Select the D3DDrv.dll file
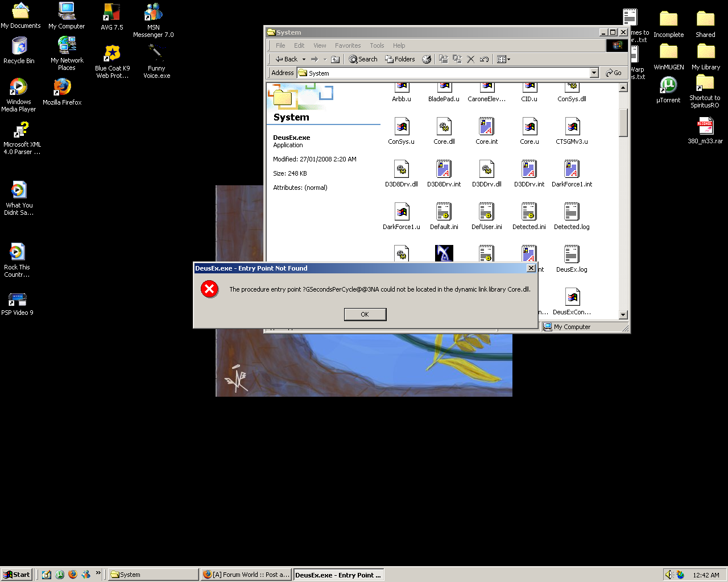 tap(487, 174)
